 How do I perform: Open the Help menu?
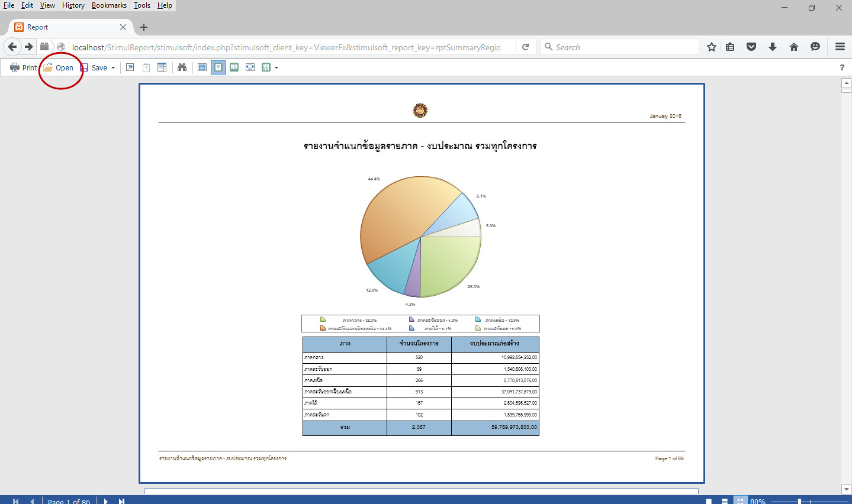click(x=165, y=5)
